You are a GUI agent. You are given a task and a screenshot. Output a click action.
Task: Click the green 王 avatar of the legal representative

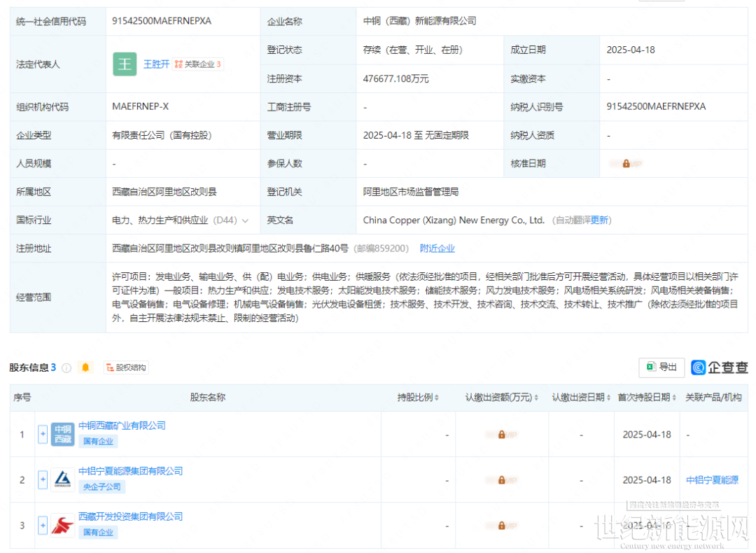click(125, 64)
